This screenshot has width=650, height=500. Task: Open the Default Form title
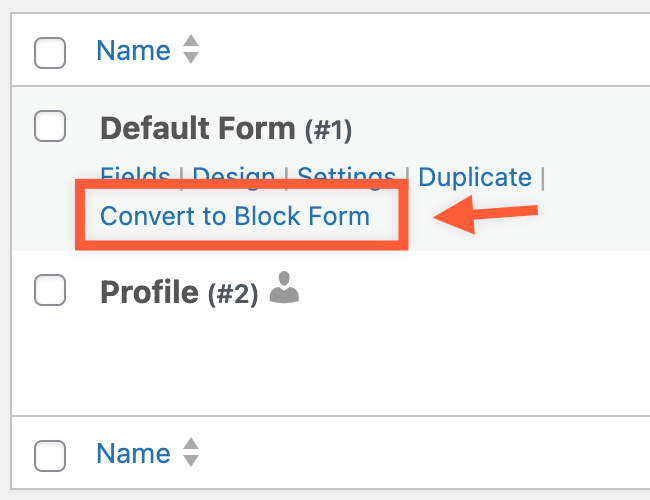tap(198, 128)
